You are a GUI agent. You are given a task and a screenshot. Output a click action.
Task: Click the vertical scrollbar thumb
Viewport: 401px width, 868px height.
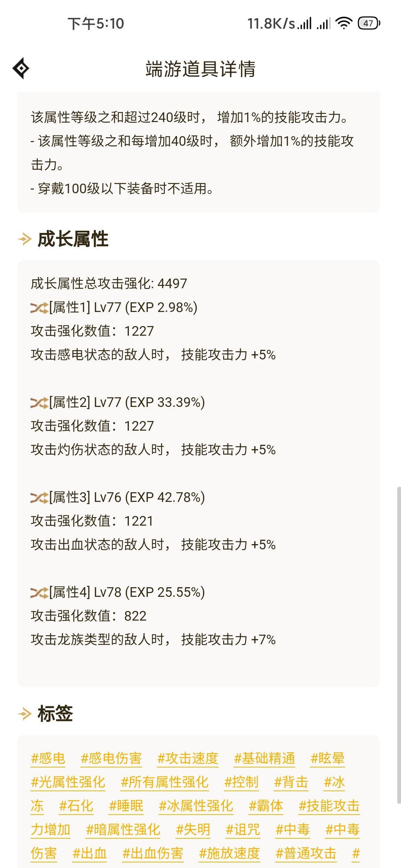coord(399,645)
